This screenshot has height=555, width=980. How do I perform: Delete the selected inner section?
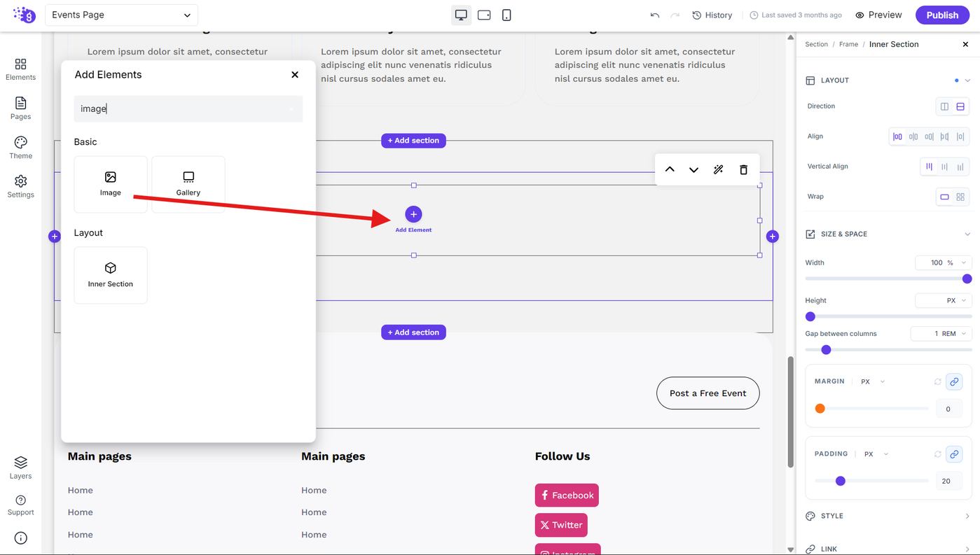point(743,169)
